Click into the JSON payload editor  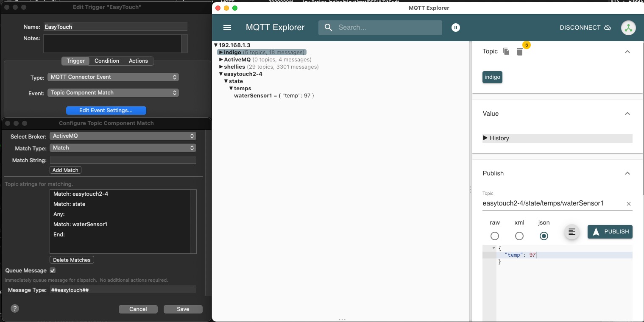pos(564,282)
